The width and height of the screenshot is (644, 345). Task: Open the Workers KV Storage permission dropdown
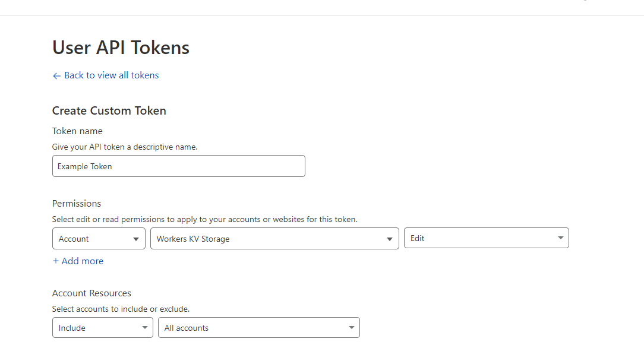(x=274, y=238)
